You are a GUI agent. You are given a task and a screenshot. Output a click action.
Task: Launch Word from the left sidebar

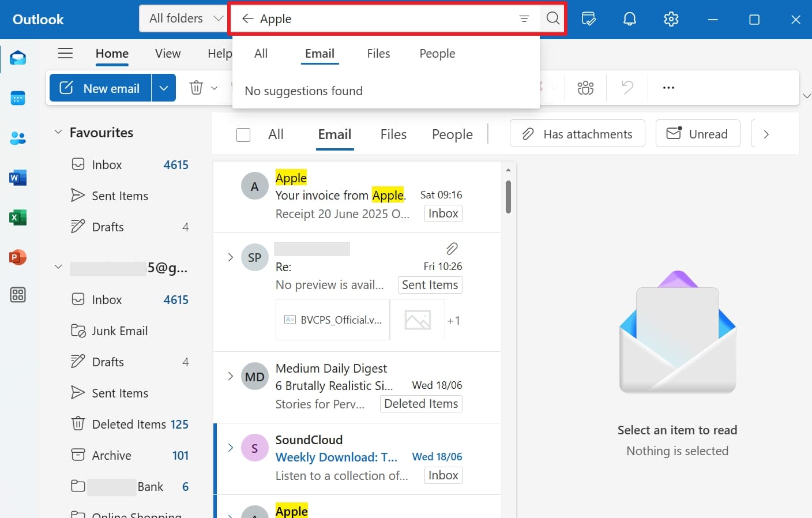click(17, 178)
